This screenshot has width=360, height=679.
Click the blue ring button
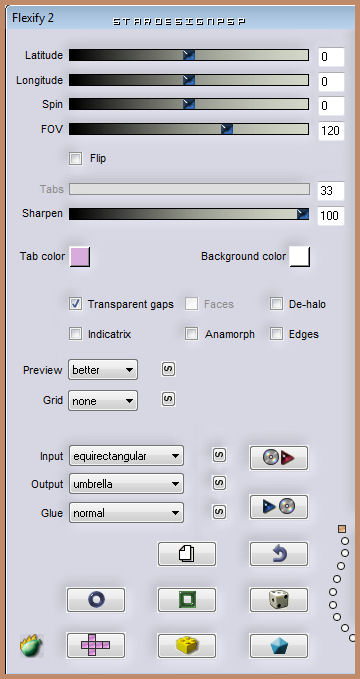(x=96, y=599)
